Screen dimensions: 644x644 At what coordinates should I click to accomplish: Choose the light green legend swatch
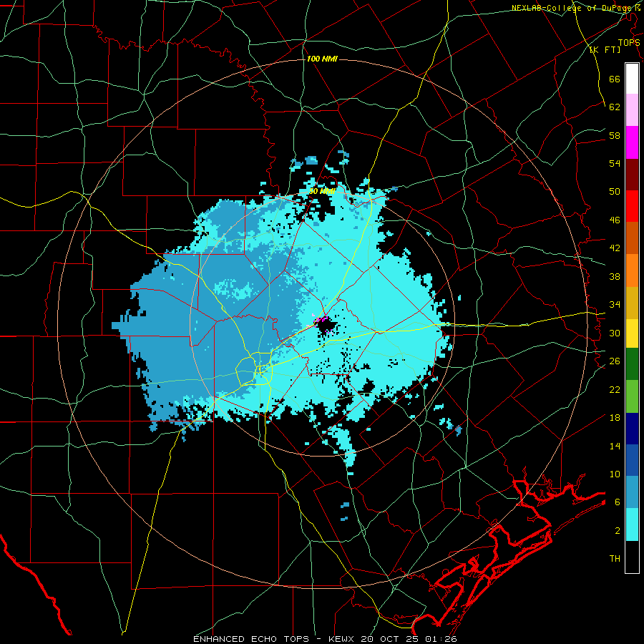632,396
